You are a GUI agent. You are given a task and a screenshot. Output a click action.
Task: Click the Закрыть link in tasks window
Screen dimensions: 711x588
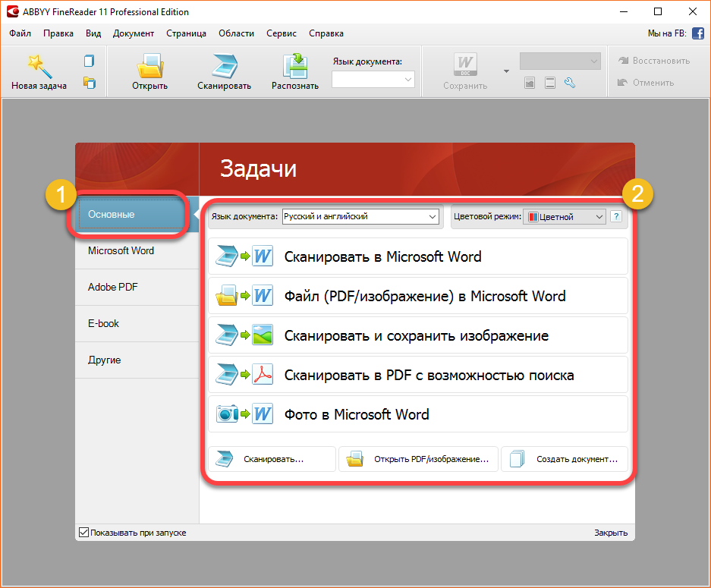coord(611,533)
